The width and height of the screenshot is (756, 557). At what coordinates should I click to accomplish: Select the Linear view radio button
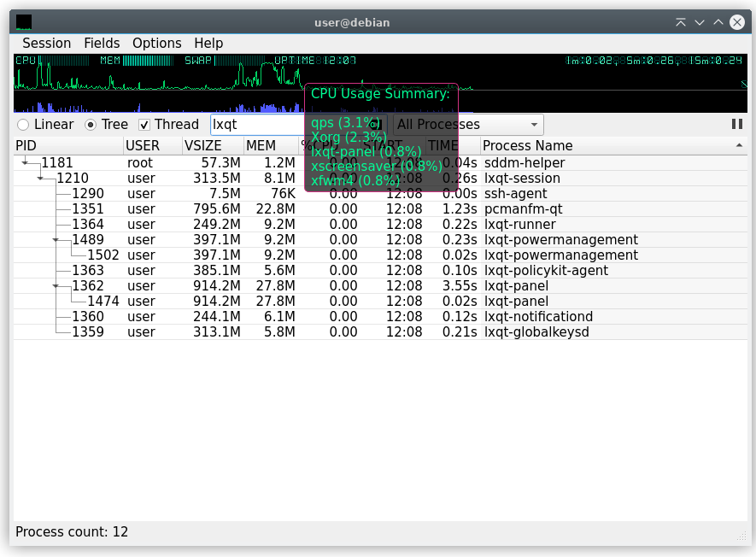[24, 125]
